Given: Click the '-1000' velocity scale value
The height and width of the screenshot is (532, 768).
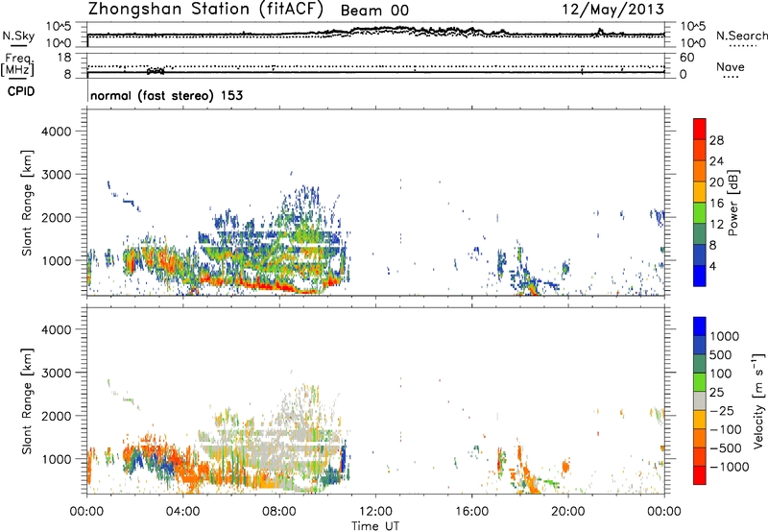Looking at the screenshot, I should click(x=729, y=467).
